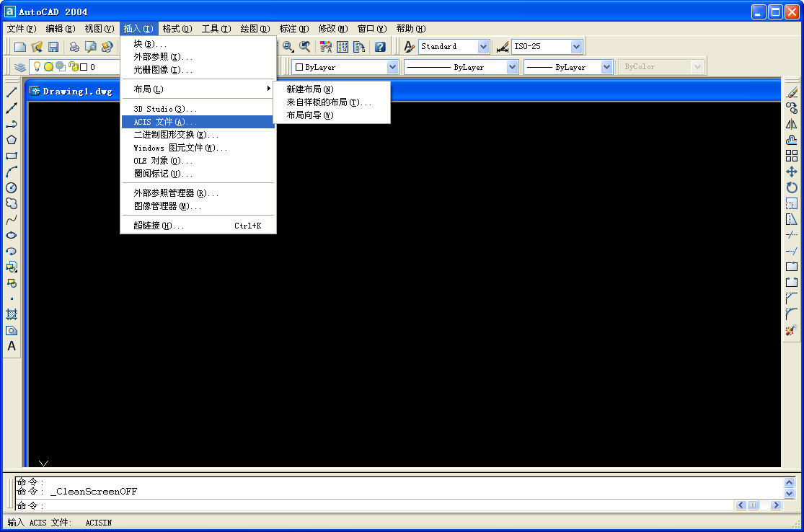Toggle layer 0 freeze sun icon

(49, 66)
